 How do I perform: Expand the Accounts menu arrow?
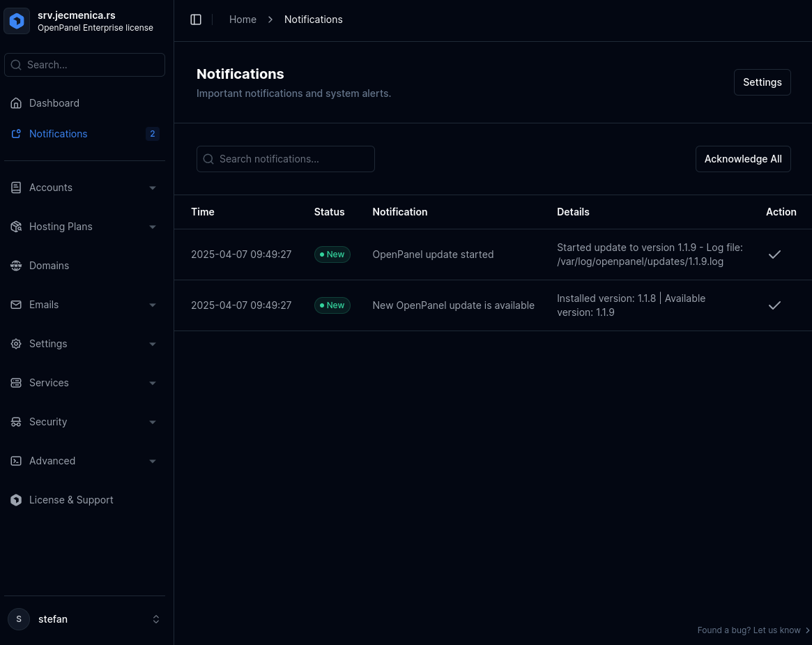pyautogui.click(x=153, y=188)
